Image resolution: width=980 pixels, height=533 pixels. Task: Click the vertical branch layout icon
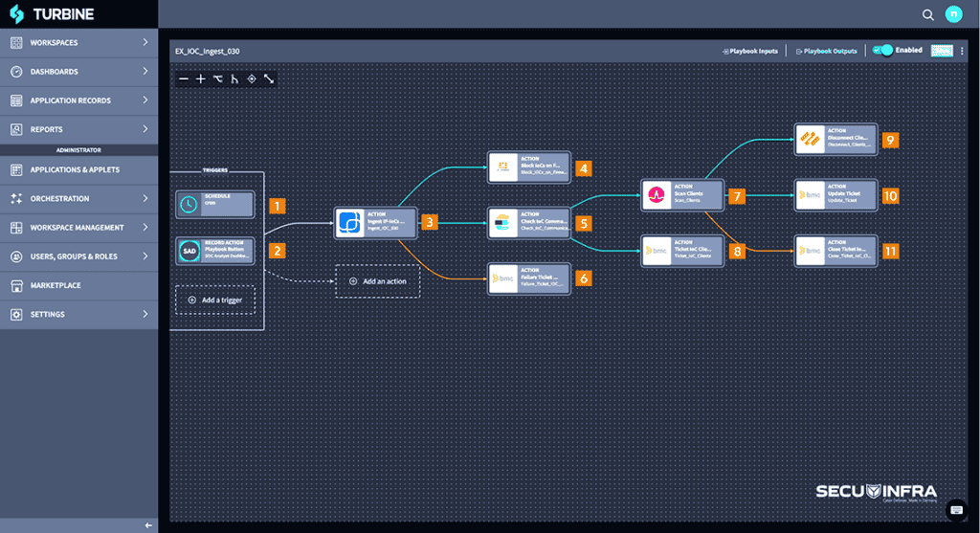(x=234, y=78)
